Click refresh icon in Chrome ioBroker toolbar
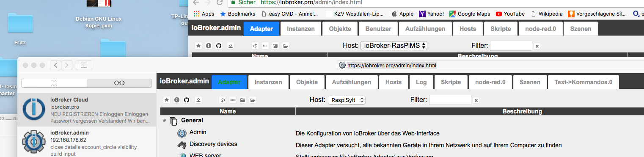The image size is (644, 157). click(x=255, y=46)
